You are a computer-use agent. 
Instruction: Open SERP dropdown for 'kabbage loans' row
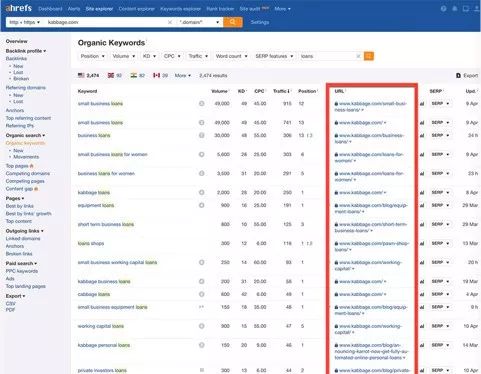[x=440, y=192]
